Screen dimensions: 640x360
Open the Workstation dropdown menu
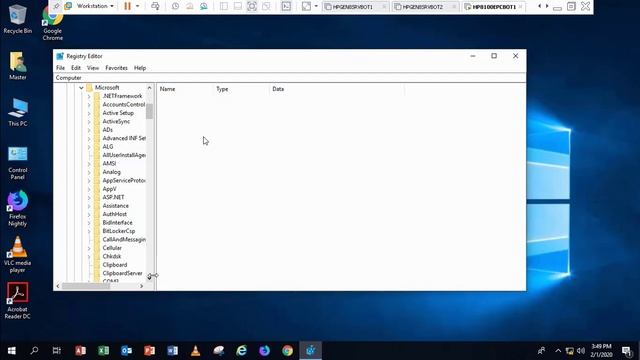tap(95, 6)
